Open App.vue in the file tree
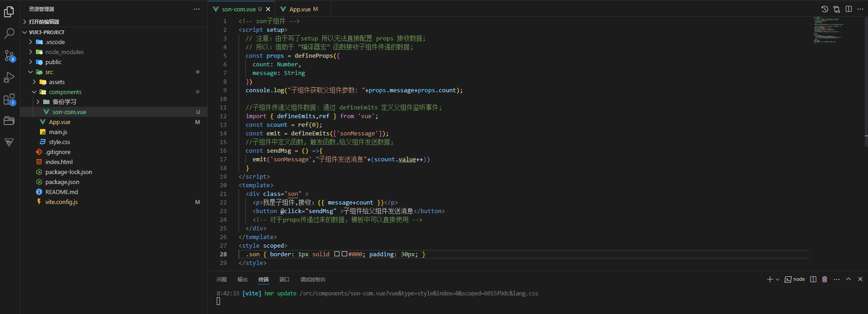Viewport: 868px width, 314px height. point(114,122)
